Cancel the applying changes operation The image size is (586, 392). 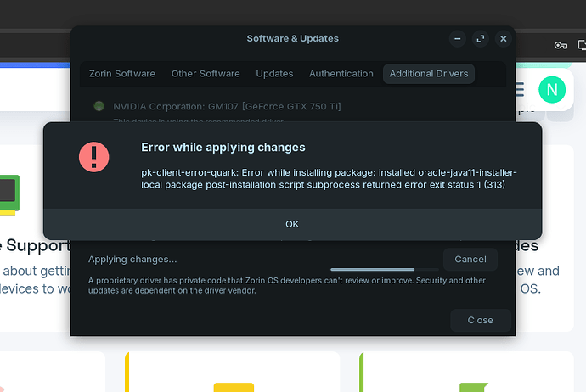click(470, 259)
